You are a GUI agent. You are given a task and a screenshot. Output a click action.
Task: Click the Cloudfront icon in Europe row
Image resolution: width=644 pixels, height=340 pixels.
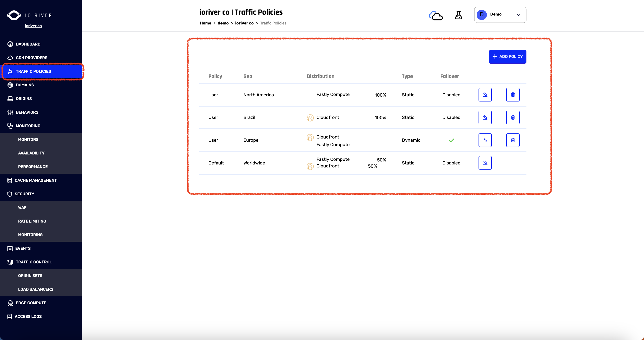(x=310, y=137)
